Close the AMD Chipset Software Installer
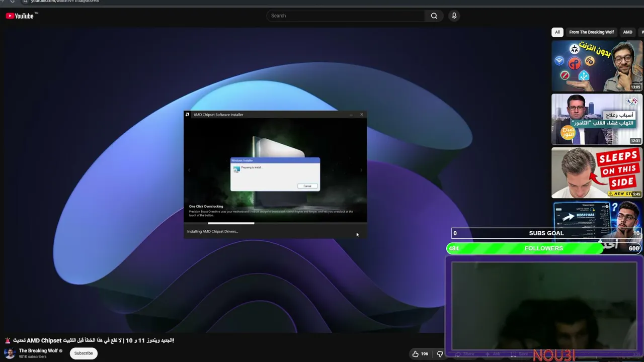Screen dimensions: 644x362 [361, 115]
